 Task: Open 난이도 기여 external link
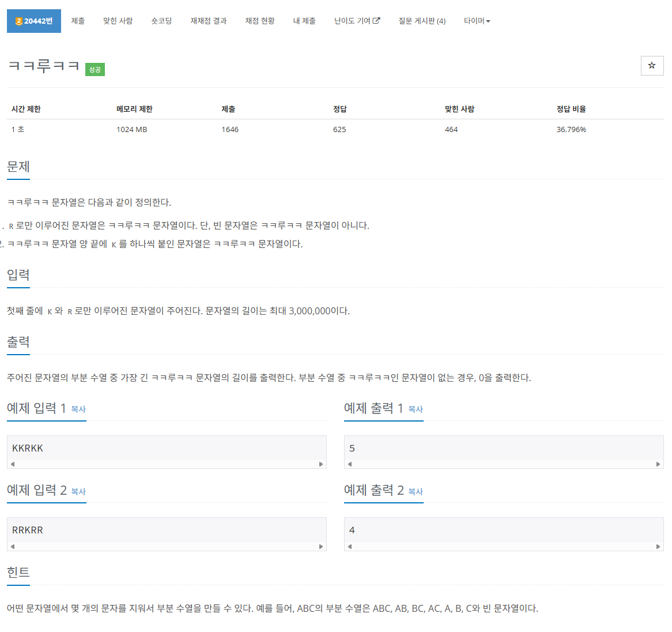tap(357, 21)
